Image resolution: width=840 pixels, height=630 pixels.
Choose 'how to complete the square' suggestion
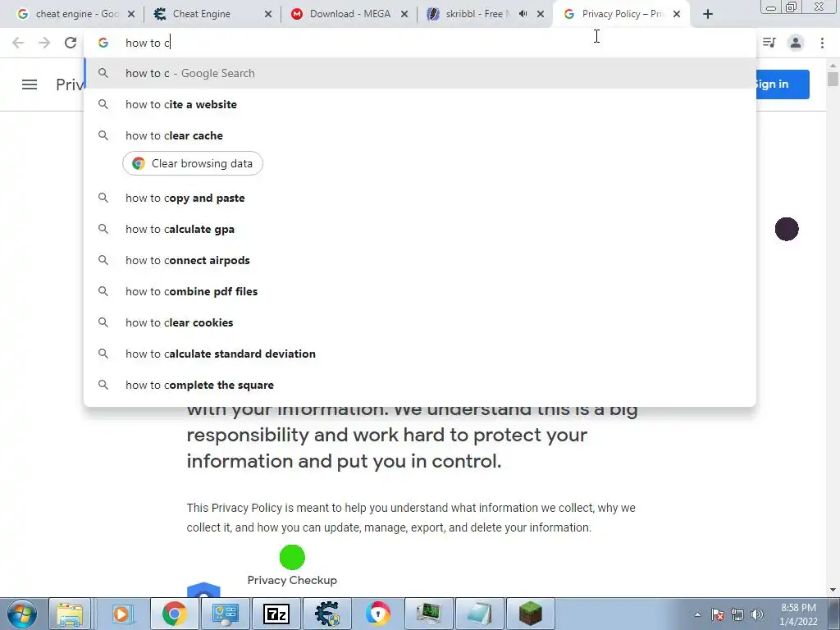[x=420, y=385]
